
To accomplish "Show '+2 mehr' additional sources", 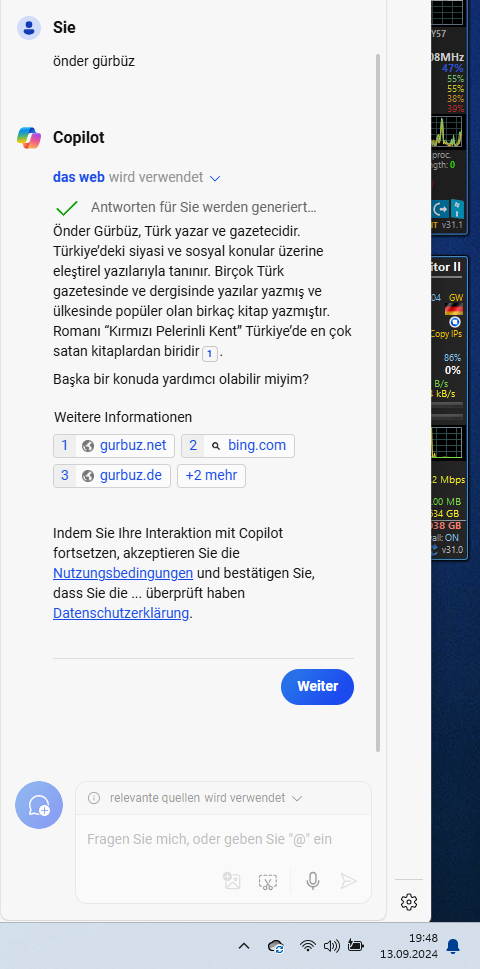I will pos(211,476).
